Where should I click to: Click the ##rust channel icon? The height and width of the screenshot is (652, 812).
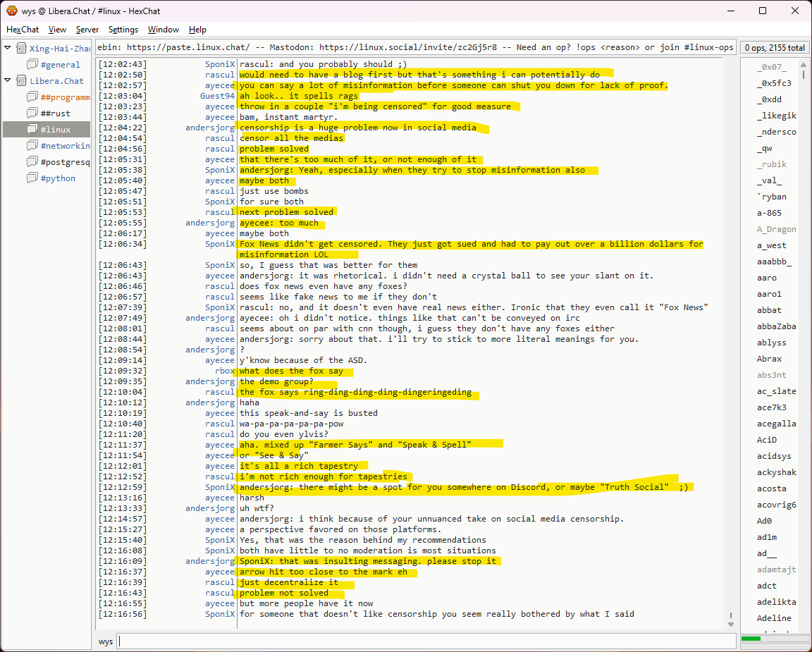click(x=32, y=113)
